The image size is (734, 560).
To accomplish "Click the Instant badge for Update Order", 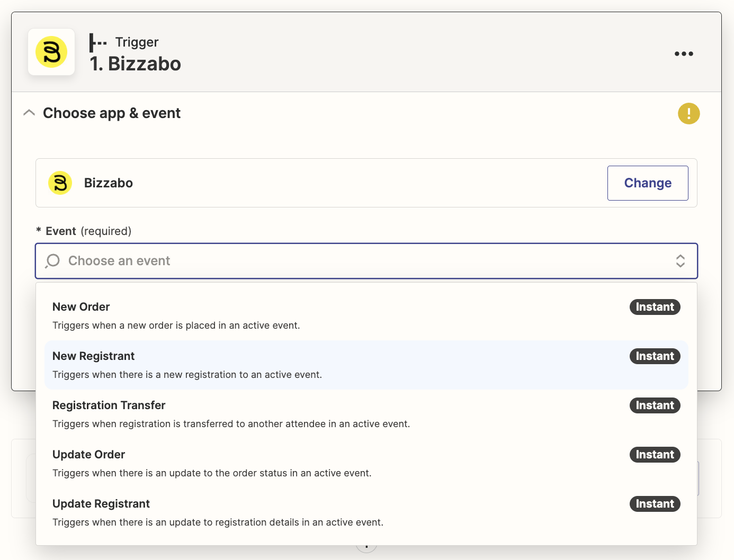I will [x=655, y=455].
